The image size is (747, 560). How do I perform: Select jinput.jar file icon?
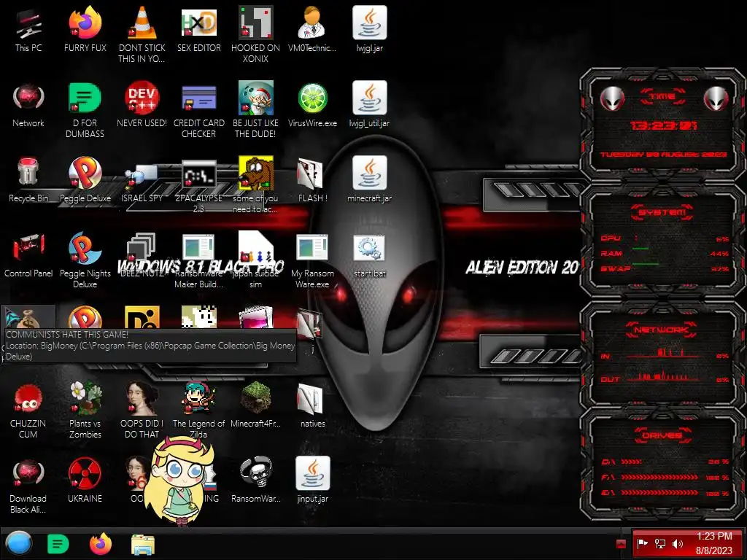(x=312, y=473)
